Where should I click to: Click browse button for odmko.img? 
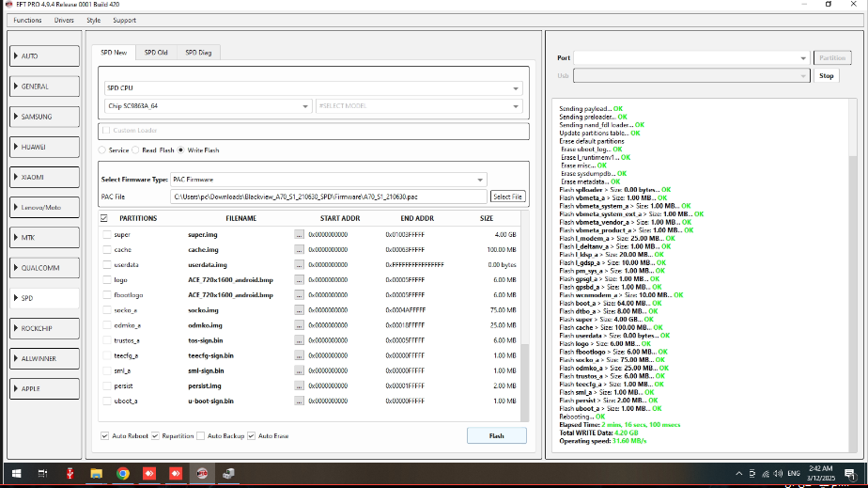tap(299, 325)
